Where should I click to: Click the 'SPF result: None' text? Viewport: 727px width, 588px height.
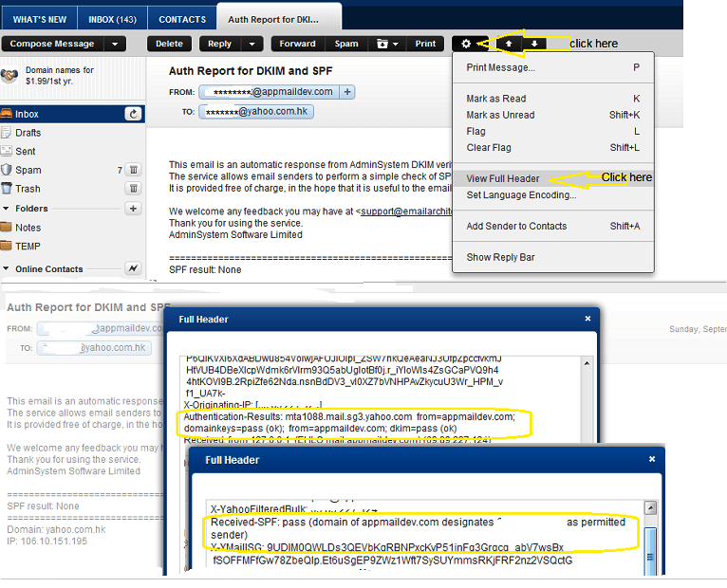click(x=205, y=269)
